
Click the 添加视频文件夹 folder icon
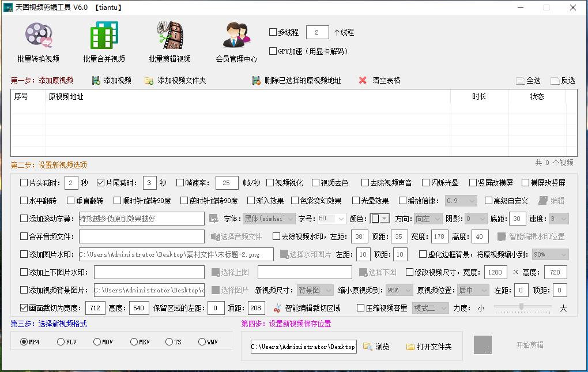(148, 80)
